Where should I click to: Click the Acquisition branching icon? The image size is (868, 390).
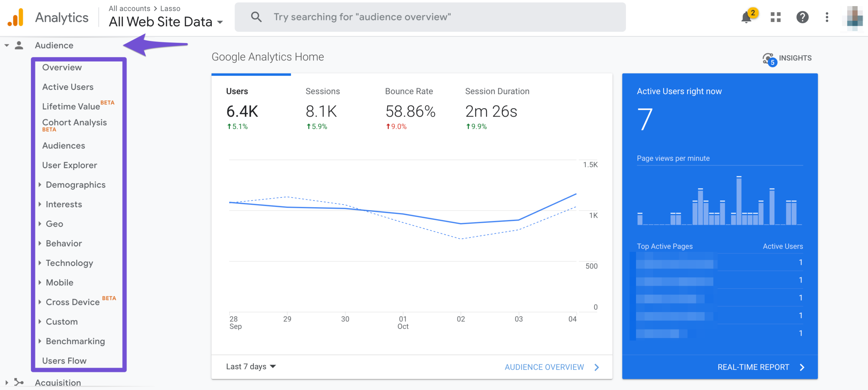(19, 383)
